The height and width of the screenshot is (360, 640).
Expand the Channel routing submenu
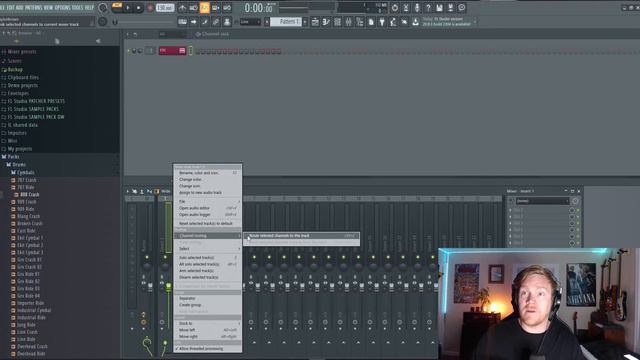207,236
